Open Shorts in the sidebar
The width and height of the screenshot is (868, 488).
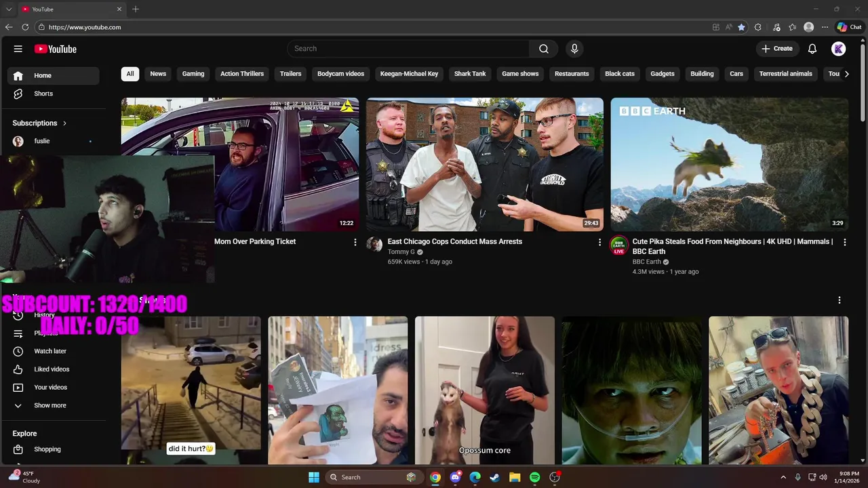54,94
